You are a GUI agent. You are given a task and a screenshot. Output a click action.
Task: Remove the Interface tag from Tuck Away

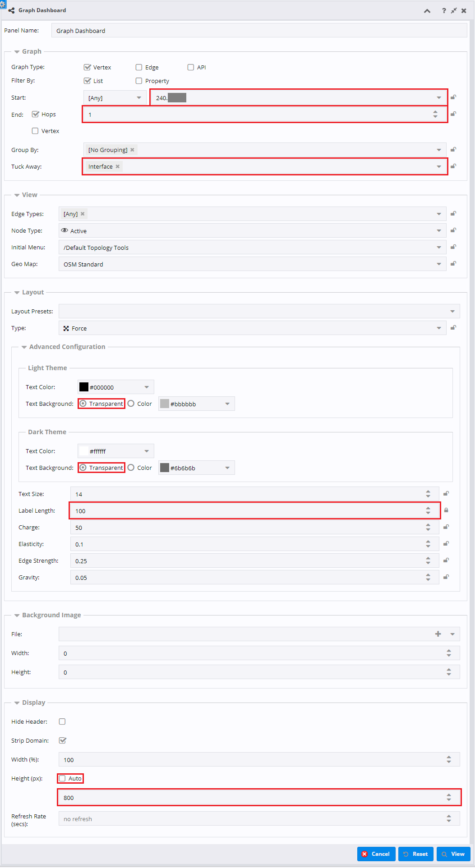click(x=118, y=166)
